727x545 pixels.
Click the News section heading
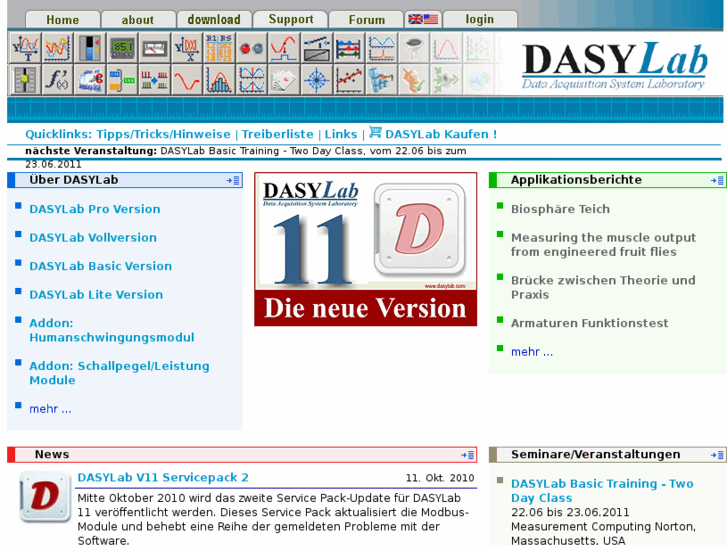click(x=52, y=455)
